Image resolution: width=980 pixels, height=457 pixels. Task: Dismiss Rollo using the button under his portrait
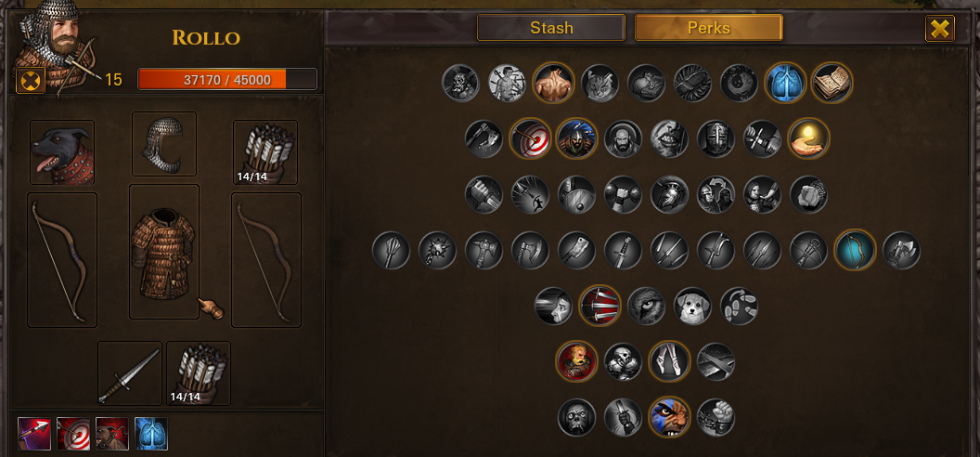click(30, 81)
